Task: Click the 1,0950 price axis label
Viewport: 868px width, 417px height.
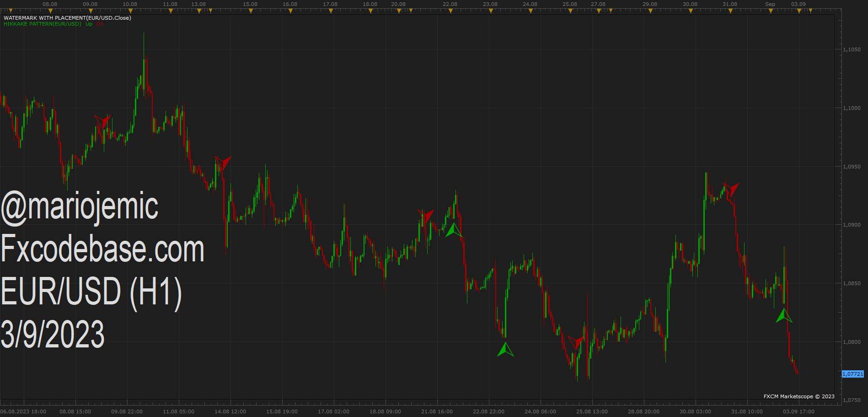Action: pos(852,167)
